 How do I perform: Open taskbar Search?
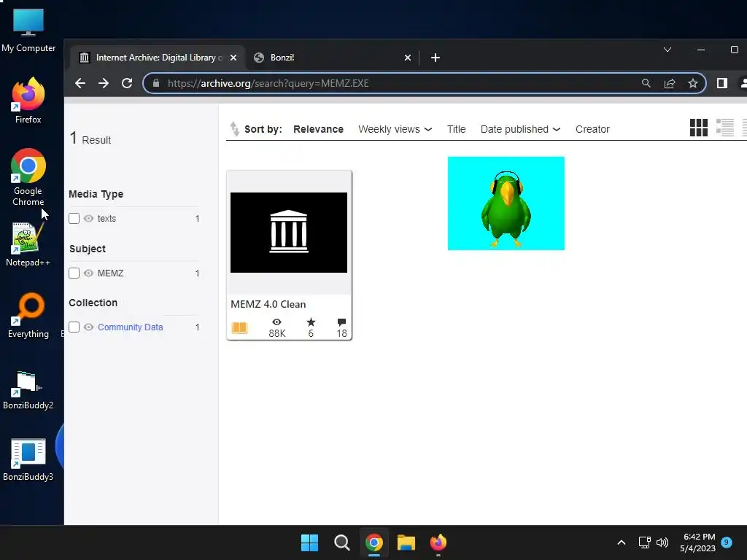click(341, 542)
